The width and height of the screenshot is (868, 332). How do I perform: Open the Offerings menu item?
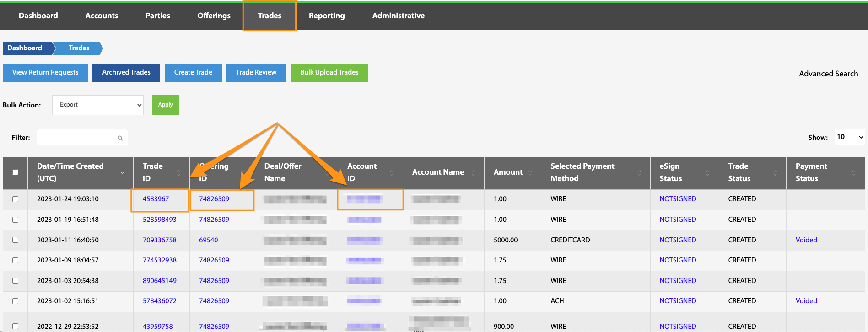[214, 16]
